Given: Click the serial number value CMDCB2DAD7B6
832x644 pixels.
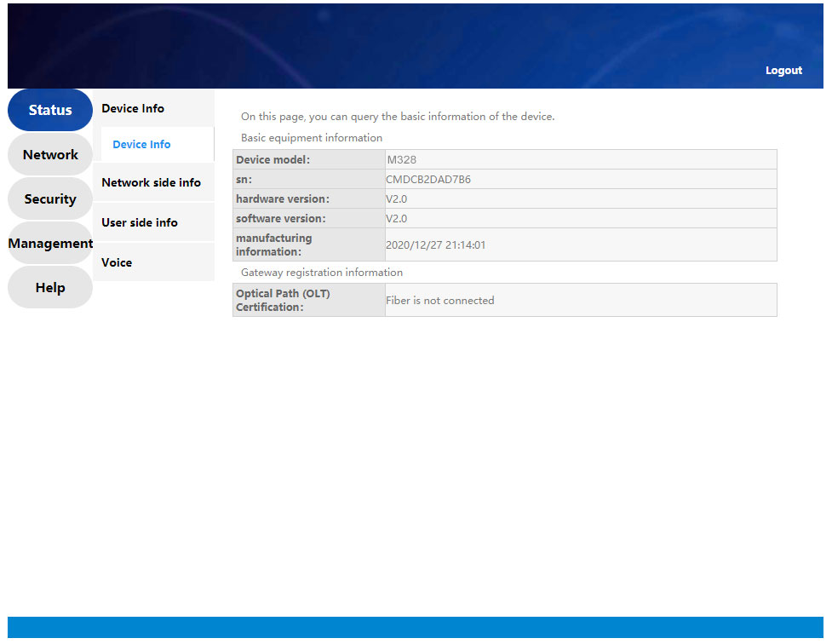Looking at the screenshot, I should tap(427, 179).
